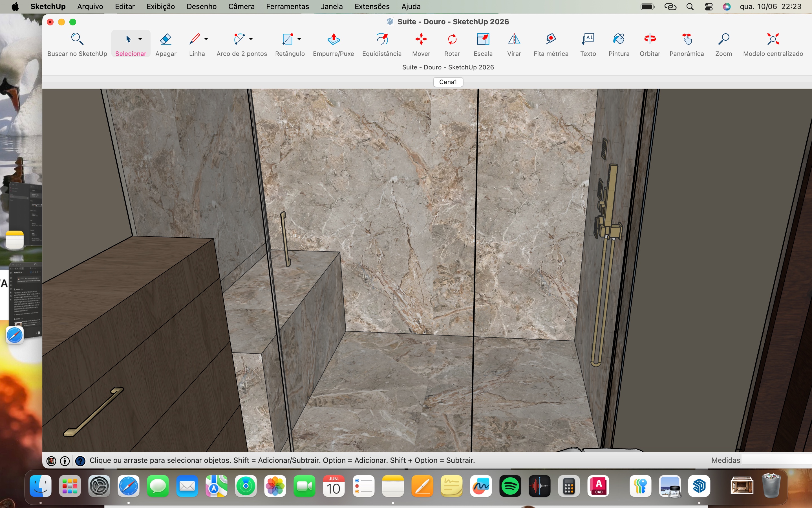The height and width of the screenshot is (508, 812).
Task: Open AutoCAD from the Dock
Action: (x=598, y=486)
